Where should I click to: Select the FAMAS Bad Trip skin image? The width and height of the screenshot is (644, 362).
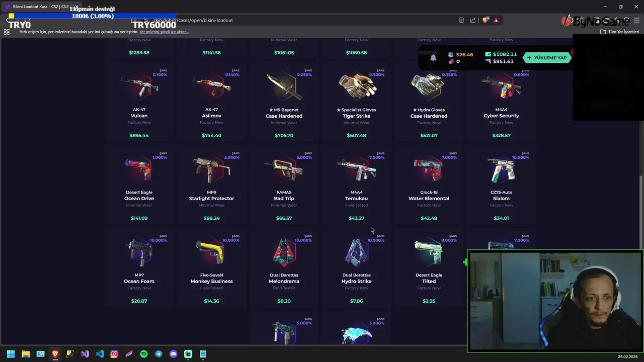point(284,170)
